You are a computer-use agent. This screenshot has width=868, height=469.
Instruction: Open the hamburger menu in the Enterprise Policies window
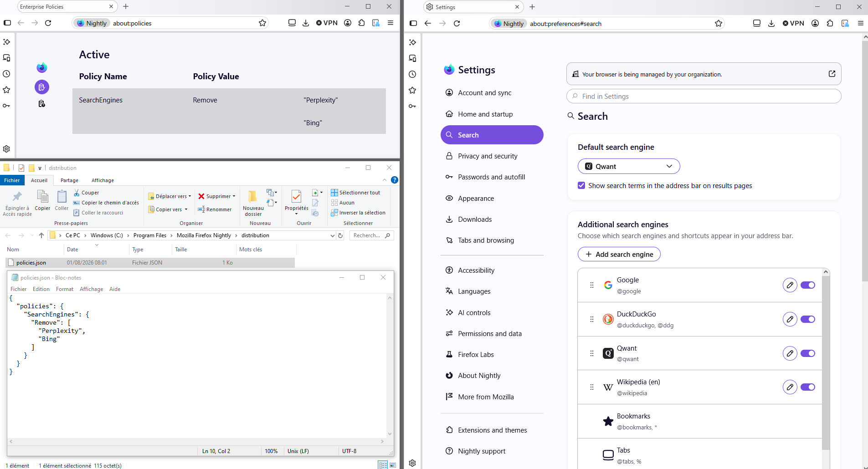pyautogui.click(x=390, y=23)
